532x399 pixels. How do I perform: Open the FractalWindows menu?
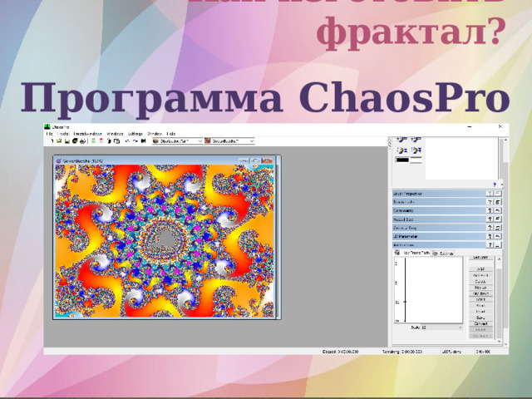coord(87,134)
